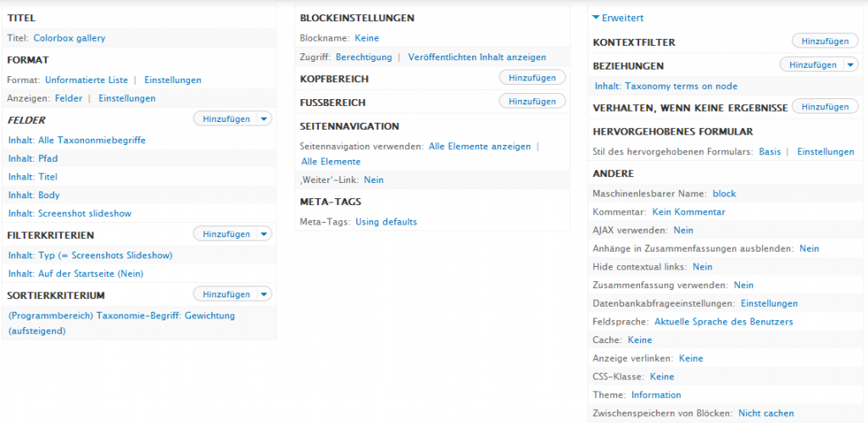This screenshot has width=868, height=427.
Task: Open dropdown arrow beside Sortierkriterium Hinzufügen
Action: pyautogui.click(x=264, y=295)
